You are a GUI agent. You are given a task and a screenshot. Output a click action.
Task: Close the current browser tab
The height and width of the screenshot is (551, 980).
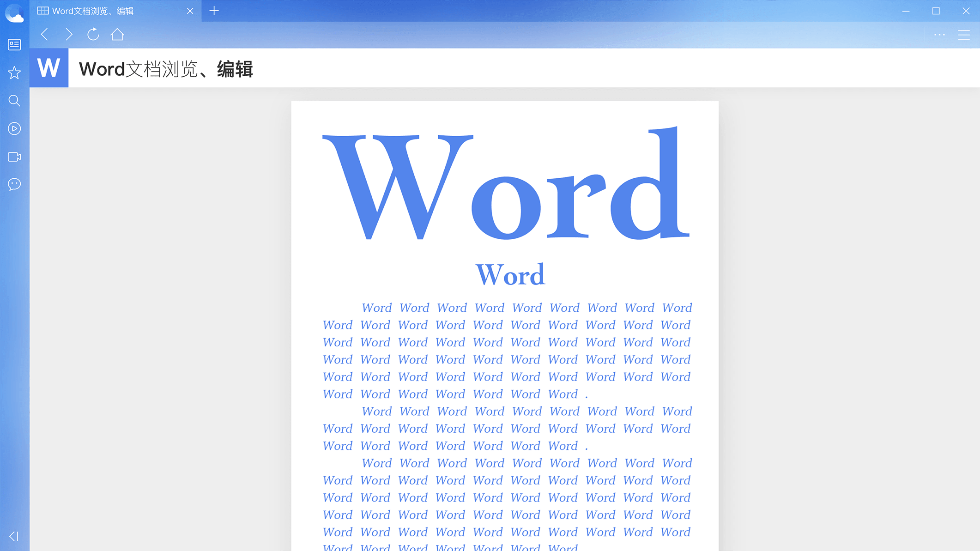190,10
